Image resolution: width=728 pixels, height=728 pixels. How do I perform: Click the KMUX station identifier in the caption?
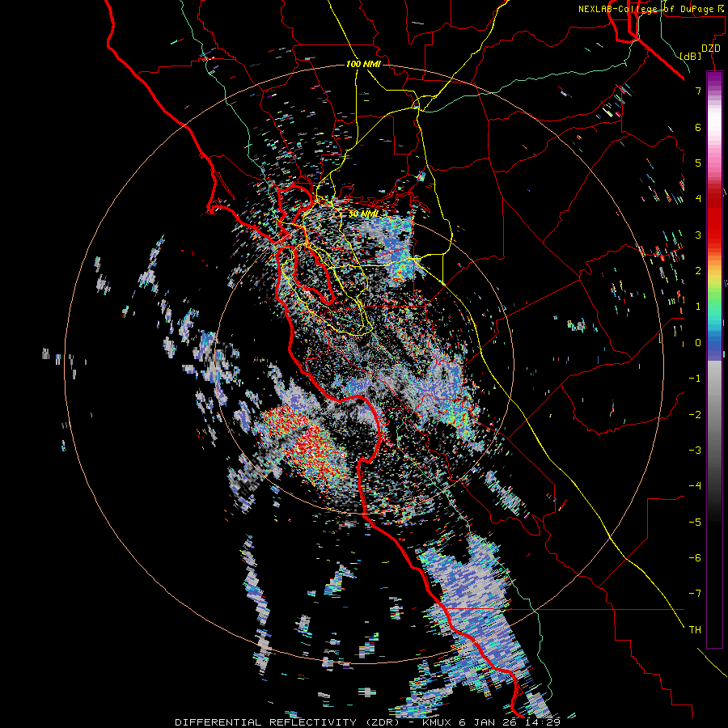(437, 722)
